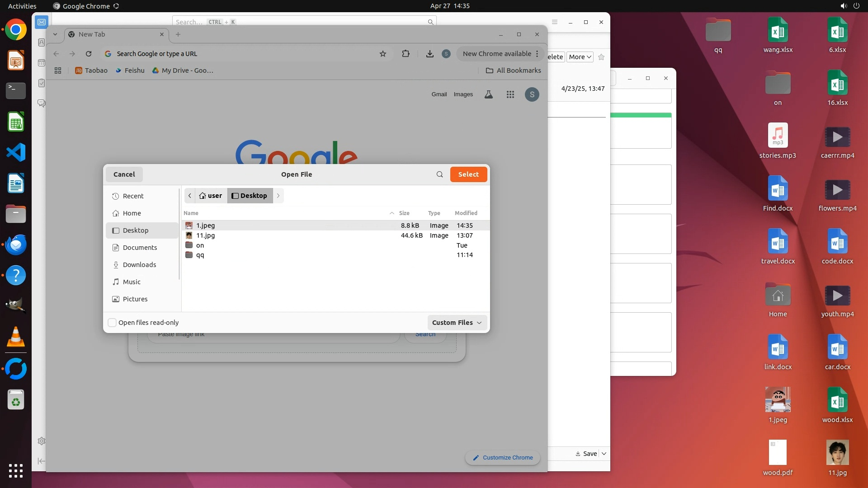Open the Chrome extensions puzzle icon

(406, 54)
